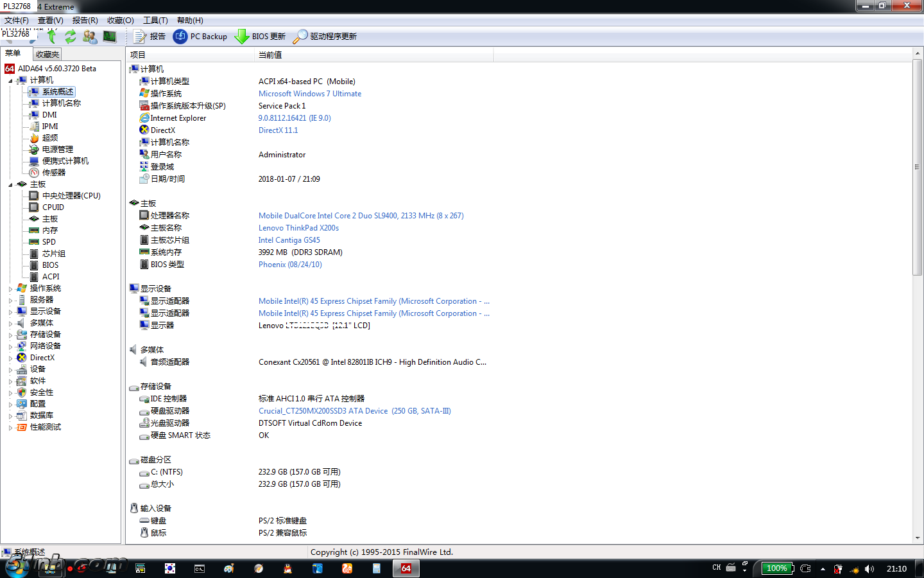Collapse the 计算机 tree node
Viewport: 924px width, 578px height.
click(10, 81)
